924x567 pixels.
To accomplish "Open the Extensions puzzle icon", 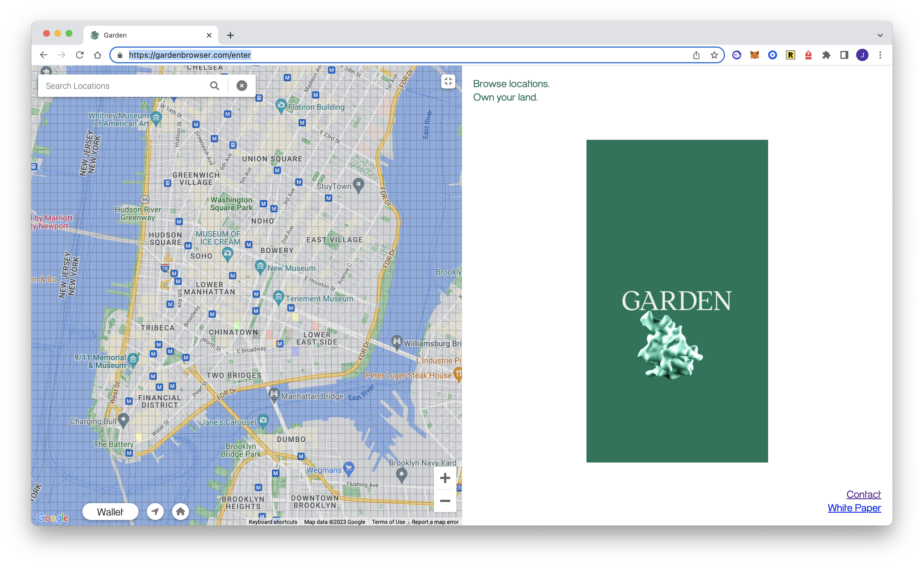I will [x=826, y=55].
